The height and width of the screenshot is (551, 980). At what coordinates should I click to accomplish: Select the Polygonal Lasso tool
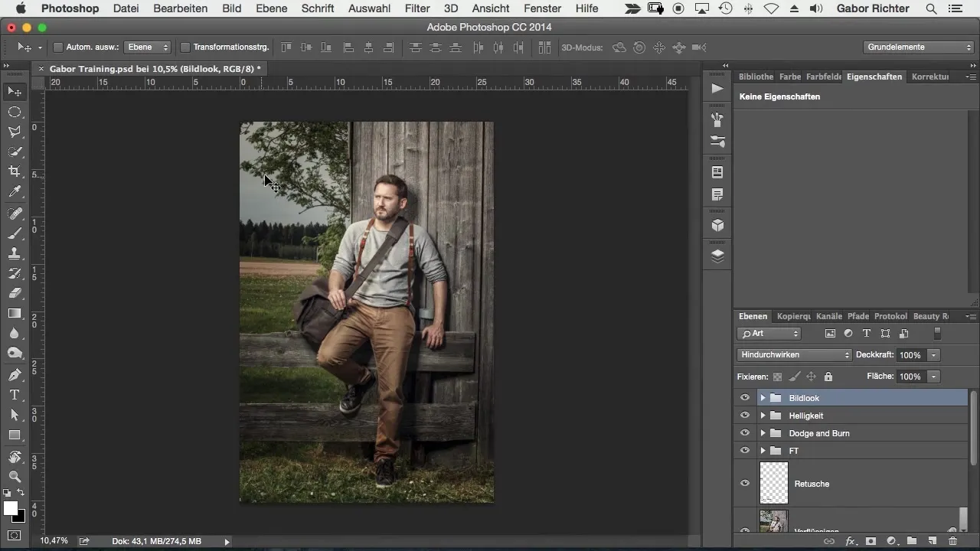[15, 132]
